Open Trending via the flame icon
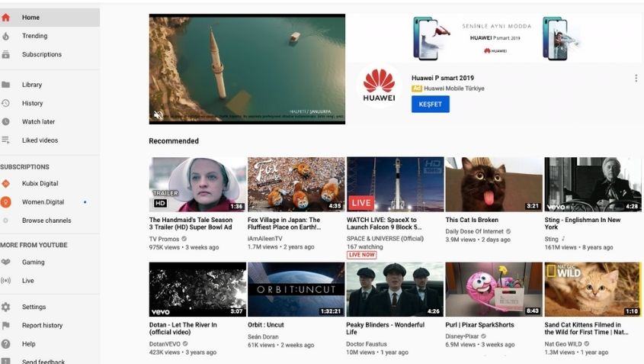644x364 pixels. [6, 36]
